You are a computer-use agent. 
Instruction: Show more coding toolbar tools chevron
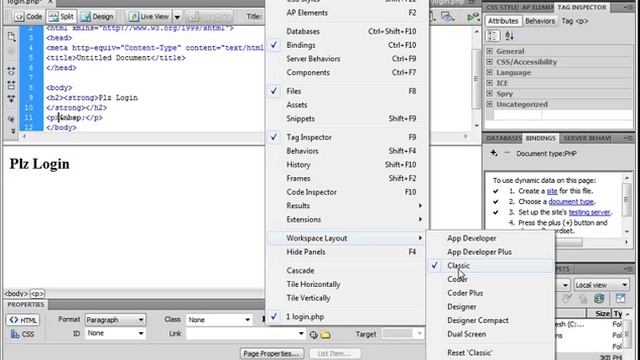pos(13,131)
